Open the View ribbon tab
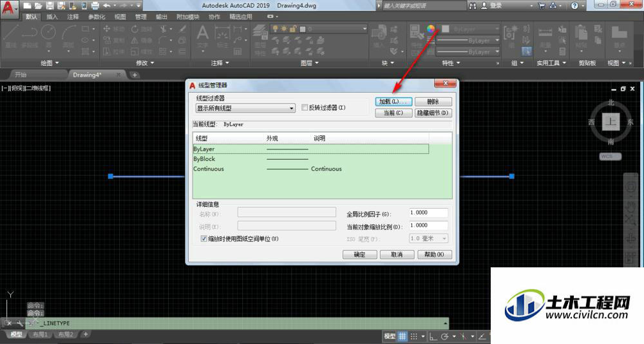 click(120, 17)
